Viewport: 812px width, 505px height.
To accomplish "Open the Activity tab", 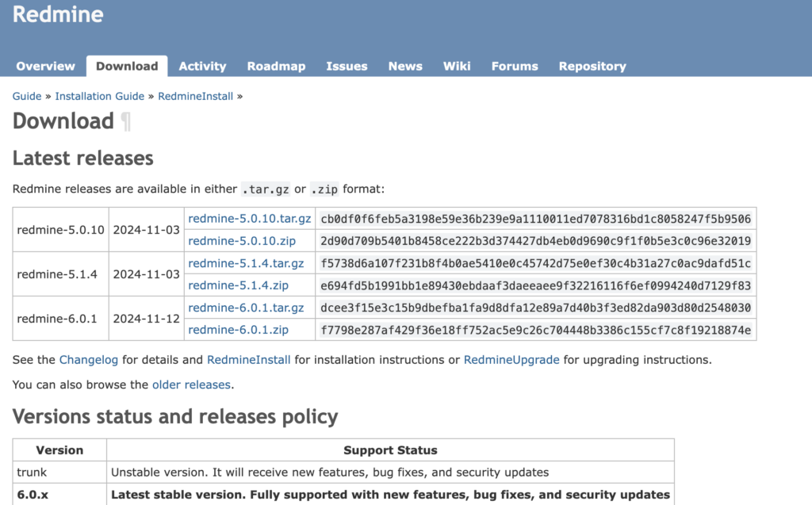I will tap(202, 67).
